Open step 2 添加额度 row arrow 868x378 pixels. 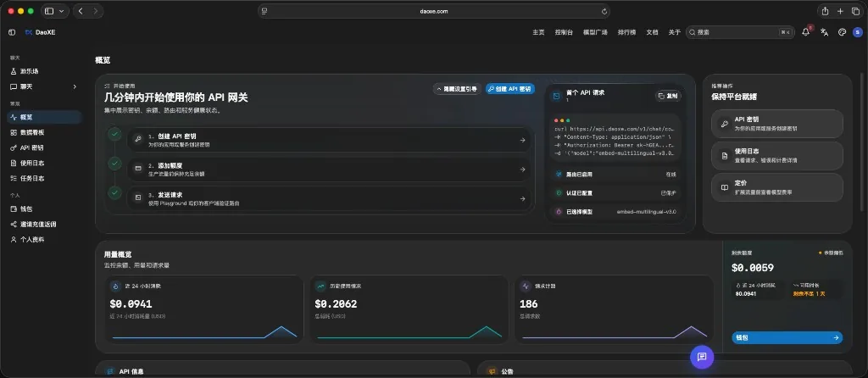pos(522,170)
